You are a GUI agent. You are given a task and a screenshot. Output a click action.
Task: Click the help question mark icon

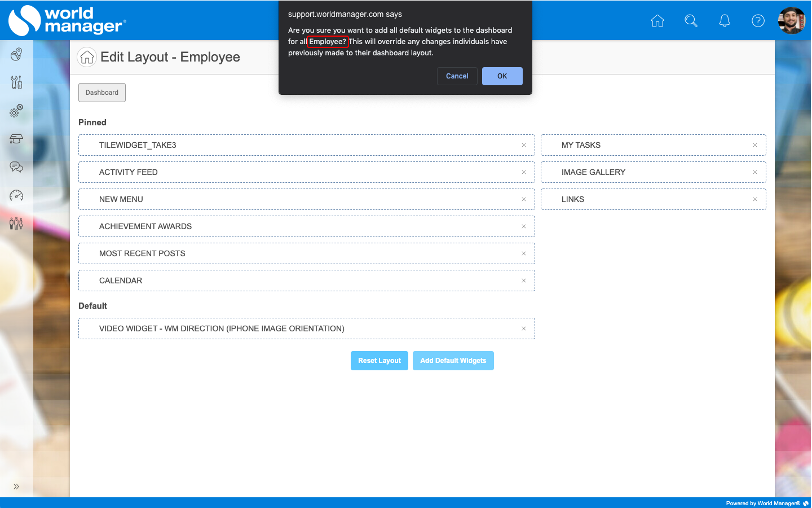tap(758, 21)
